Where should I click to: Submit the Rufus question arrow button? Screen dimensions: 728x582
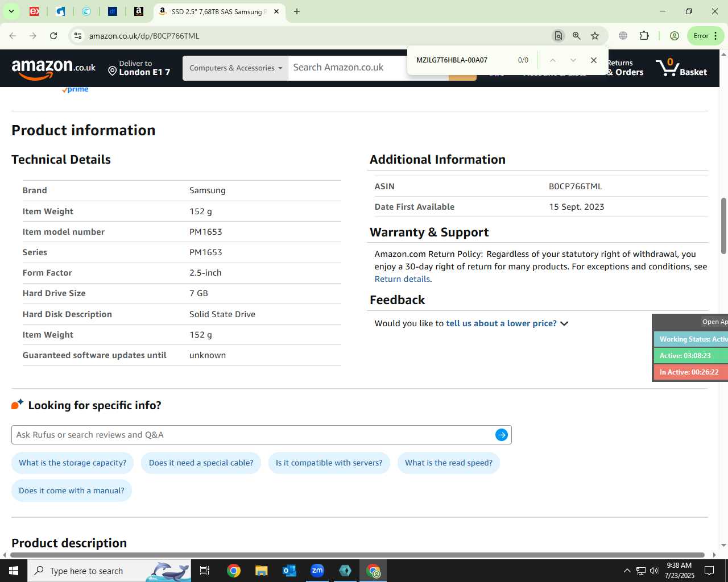pos(502,435)
